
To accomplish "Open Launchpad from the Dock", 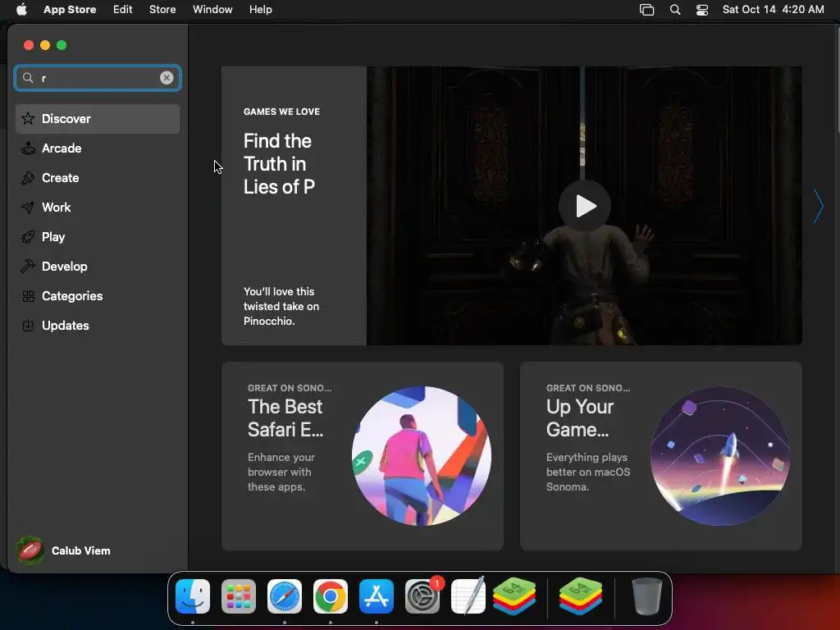I will (x=239, y=596).
